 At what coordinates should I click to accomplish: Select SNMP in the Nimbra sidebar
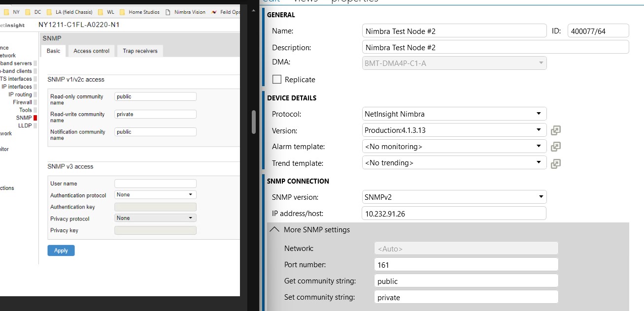24,118
